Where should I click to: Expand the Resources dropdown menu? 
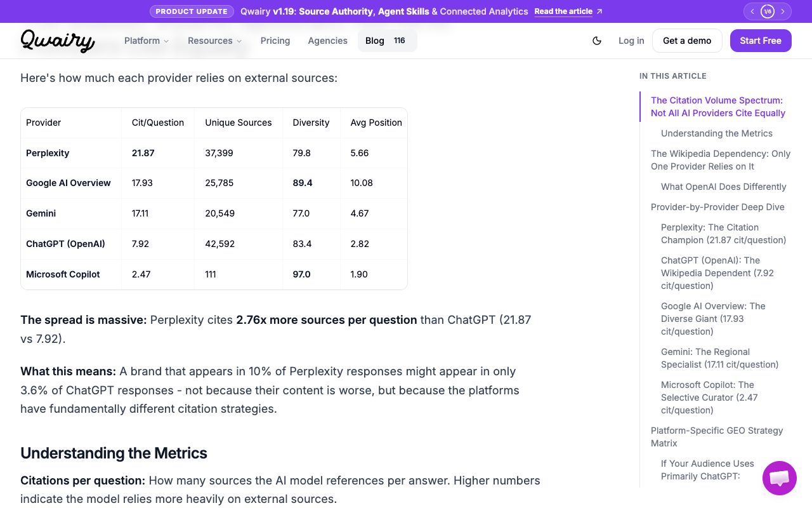point(215,41)
